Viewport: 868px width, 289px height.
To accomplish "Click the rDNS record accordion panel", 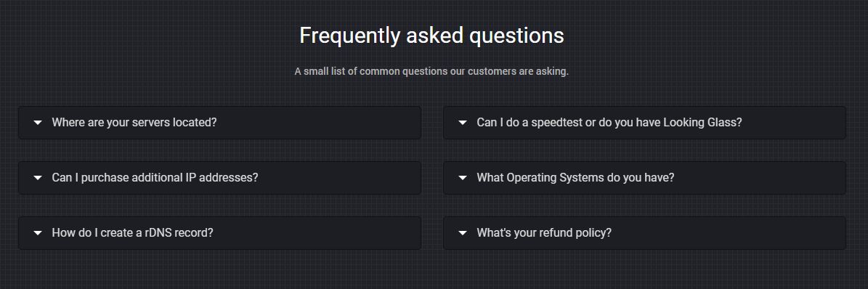I will 220,232.
